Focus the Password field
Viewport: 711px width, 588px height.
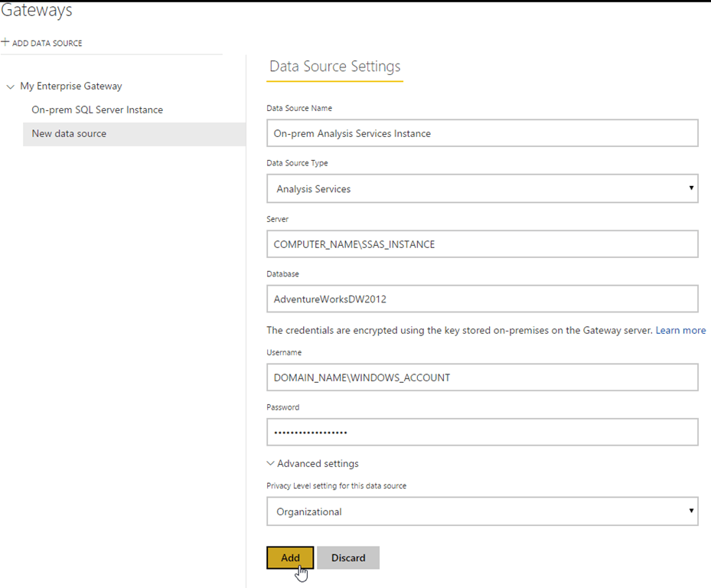pos(482,433)
